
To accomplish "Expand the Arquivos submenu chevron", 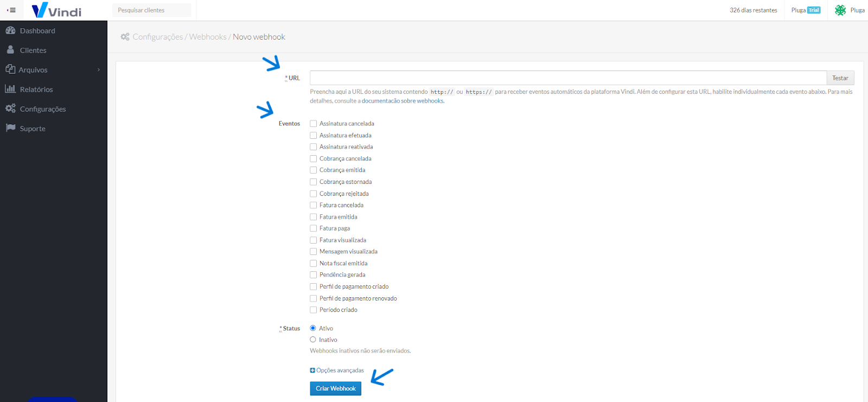I will coord(98,70).
